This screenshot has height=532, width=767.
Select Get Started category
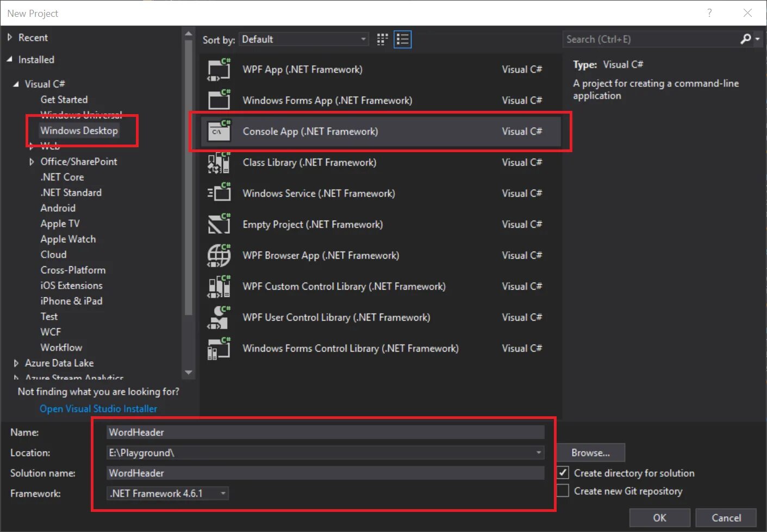[64, 99]
